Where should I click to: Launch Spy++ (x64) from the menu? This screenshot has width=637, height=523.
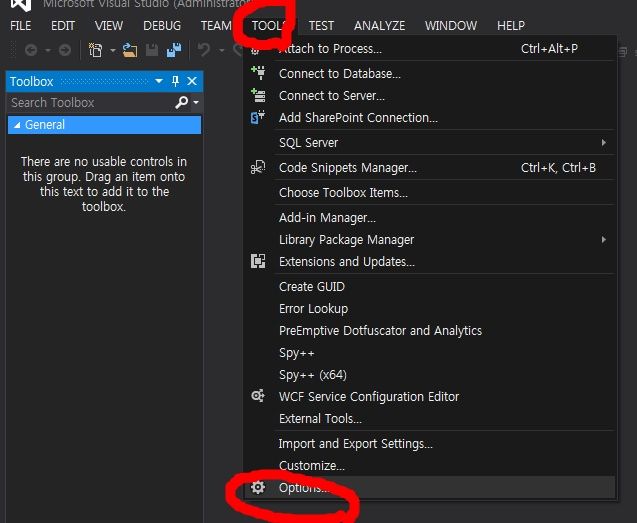point(431,375)
